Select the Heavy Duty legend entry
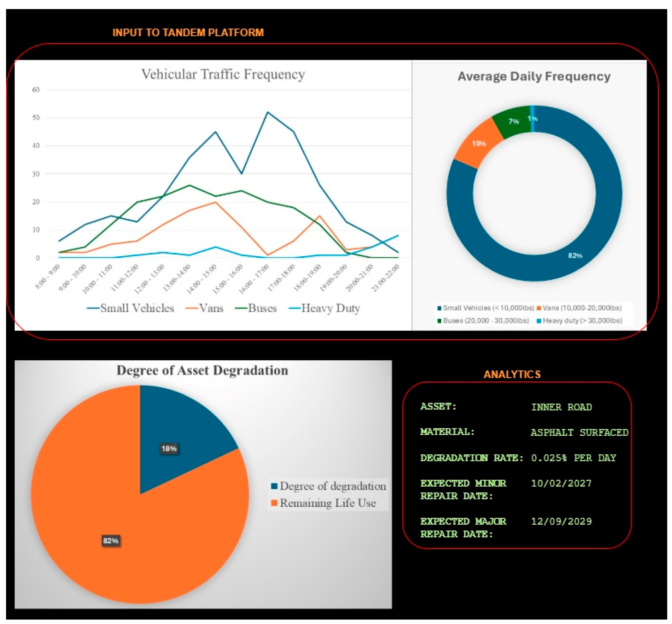This screenshot has width=672, height=624. tap(324, 308)
